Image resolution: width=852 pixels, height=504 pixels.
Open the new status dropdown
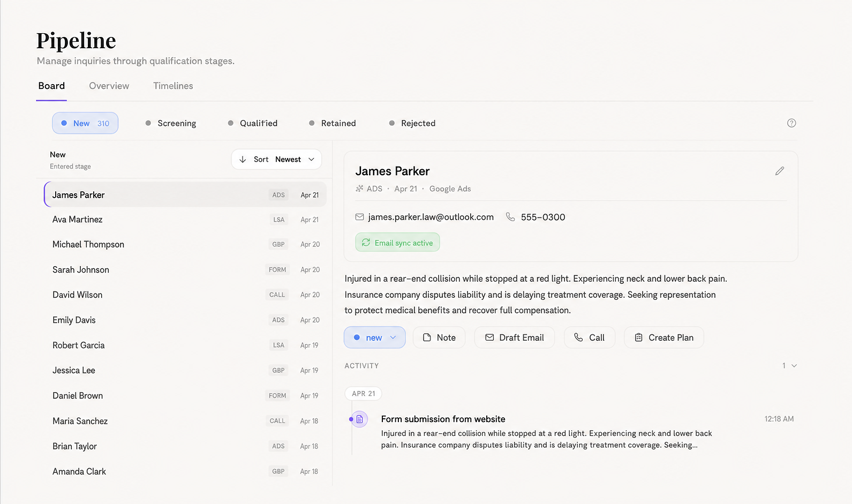click(x=374, y=337)
